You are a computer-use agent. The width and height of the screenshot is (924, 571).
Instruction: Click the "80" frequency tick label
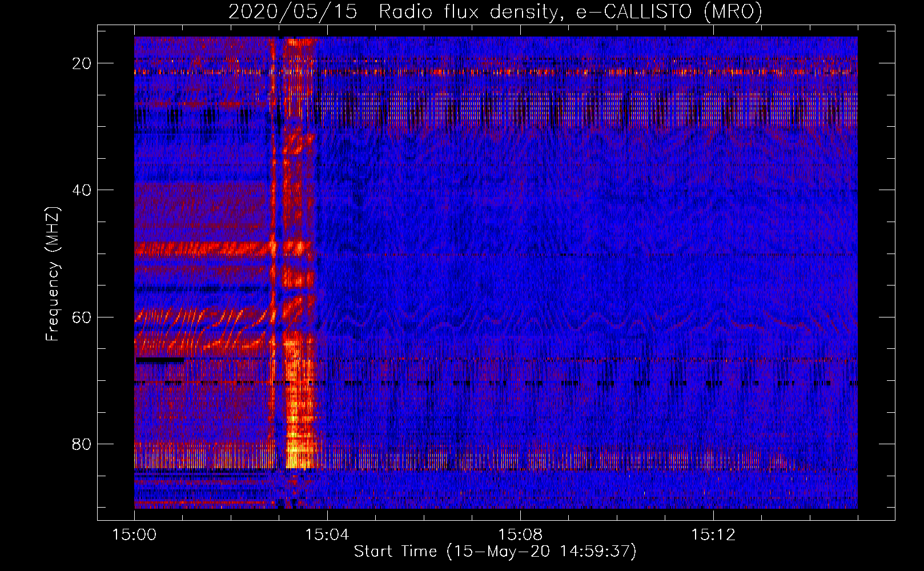point(82,444)
